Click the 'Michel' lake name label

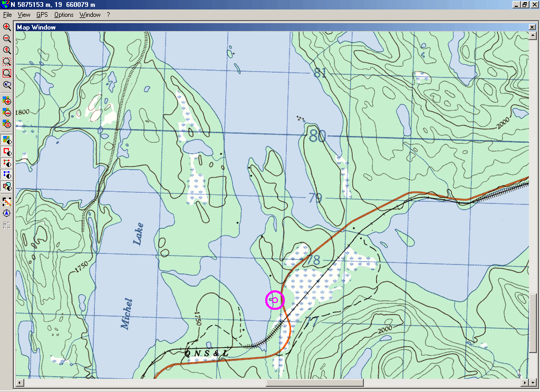tap(127, 314)
